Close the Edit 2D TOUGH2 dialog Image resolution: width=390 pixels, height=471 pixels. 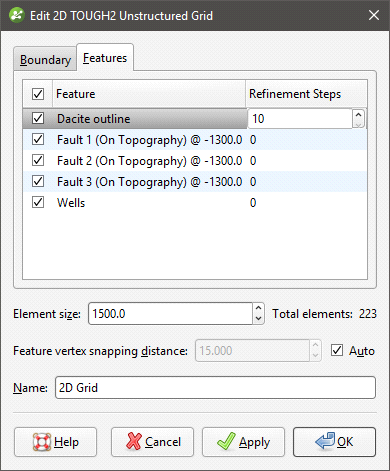tap(374, 15)
